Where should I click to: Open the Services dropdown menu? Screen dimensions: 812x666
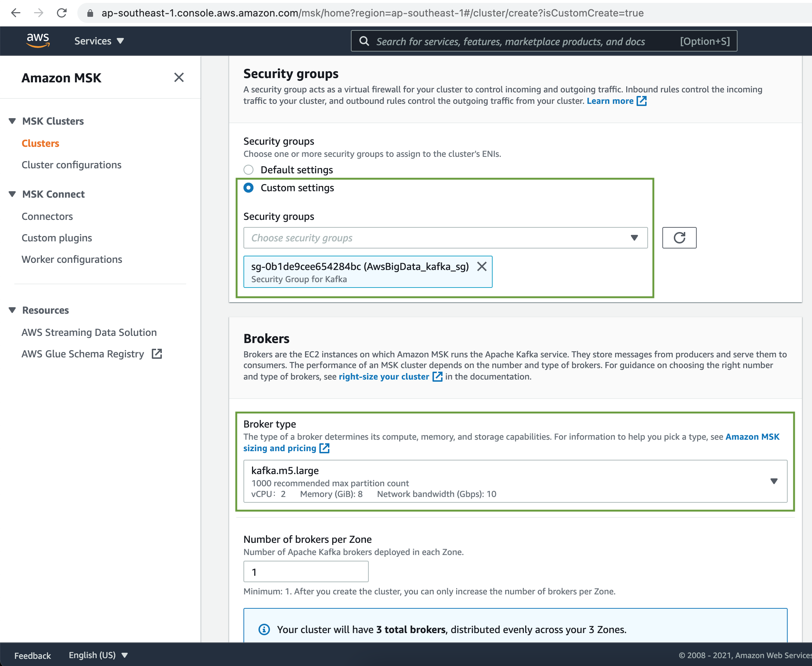coord(99,41)
